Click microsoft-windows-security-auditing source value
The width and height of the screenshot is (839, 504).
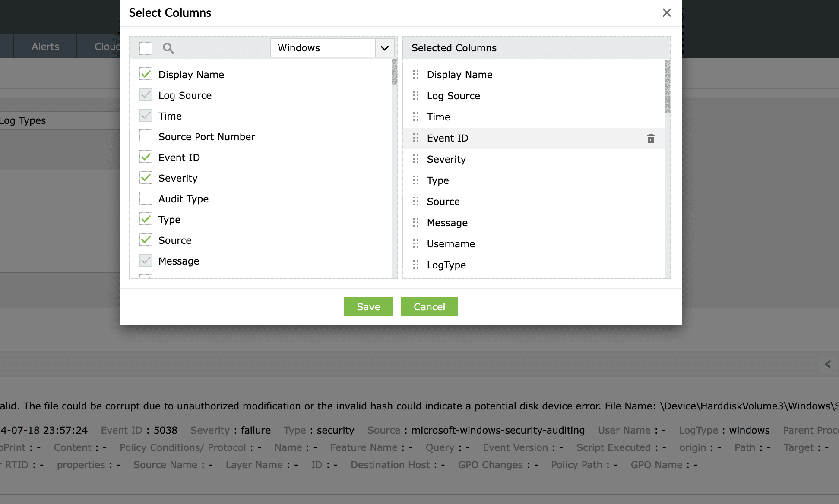pyautogui.click(x=498, y=430)
